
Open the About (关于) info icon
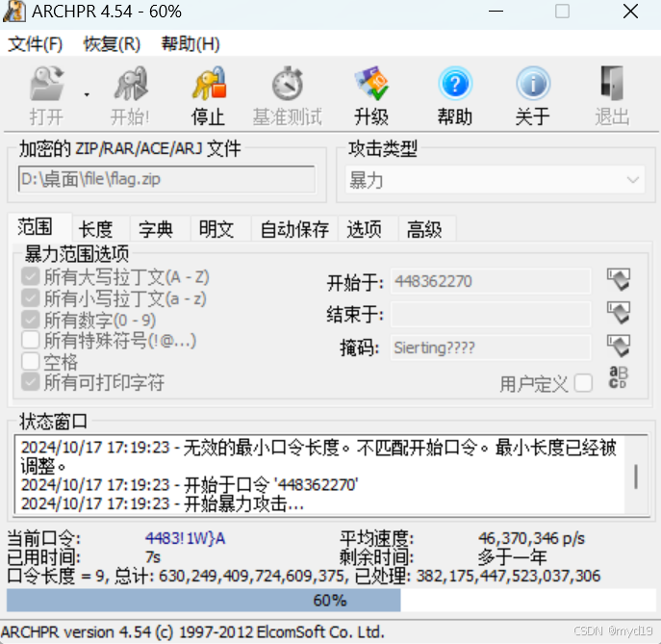533,84
